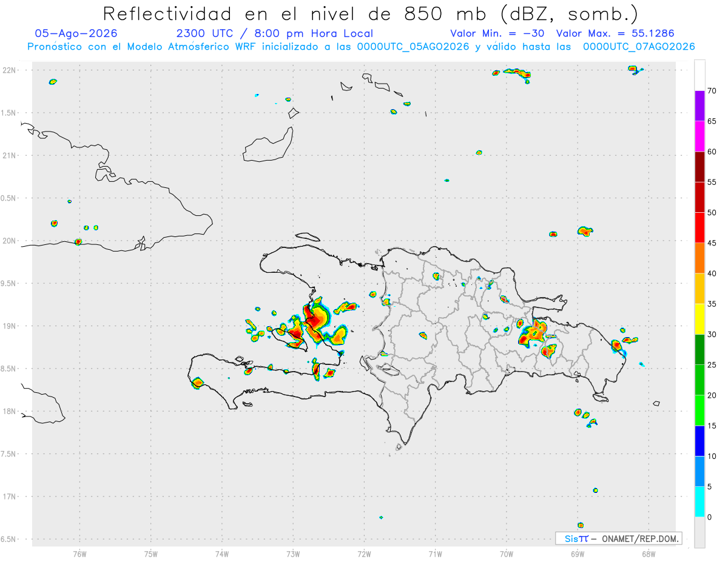Pick the dark blue 10–15 dBZ colorbar segment
Viewport: 728px width, 562px height.
point(699,441)
